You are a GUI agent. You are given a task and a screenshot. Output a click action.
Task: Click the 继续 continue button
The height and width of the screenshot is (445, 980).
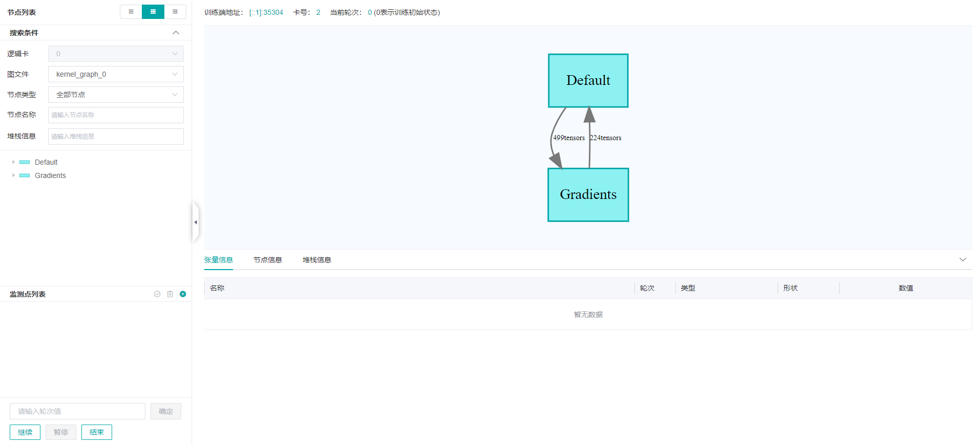[x=25, y=432]
